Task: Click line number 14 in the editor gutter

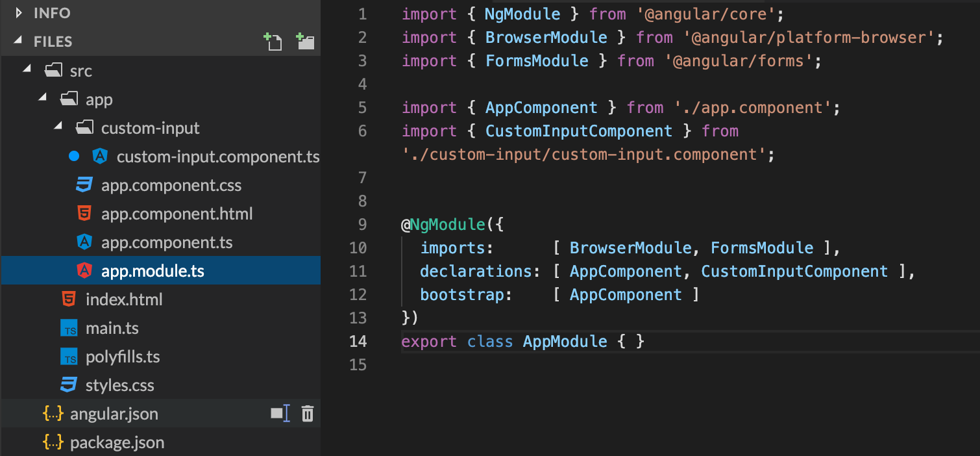Action: click(358, 341)
